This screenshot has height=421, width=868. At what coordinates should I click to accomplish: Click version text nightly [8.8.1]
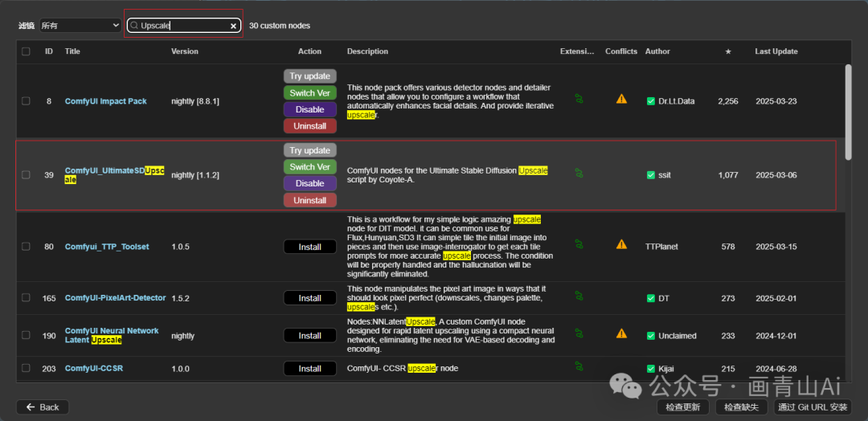pos(195,101)
